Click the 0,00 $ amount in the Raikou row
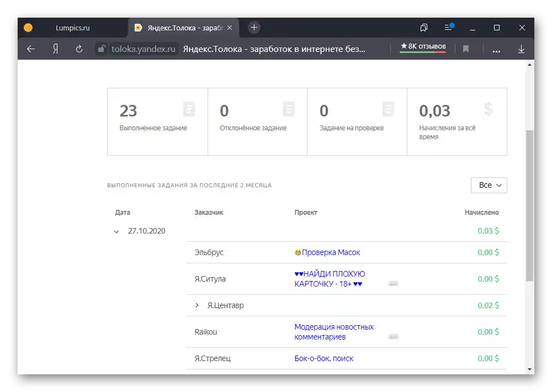552x392 pixels. point(489,332)
